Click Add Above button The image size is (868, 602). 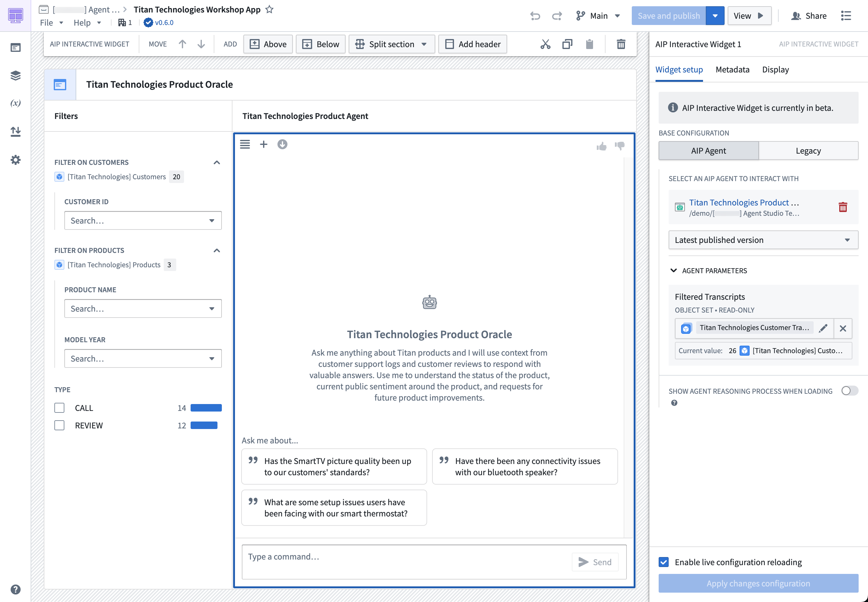[x=268, y=44]
